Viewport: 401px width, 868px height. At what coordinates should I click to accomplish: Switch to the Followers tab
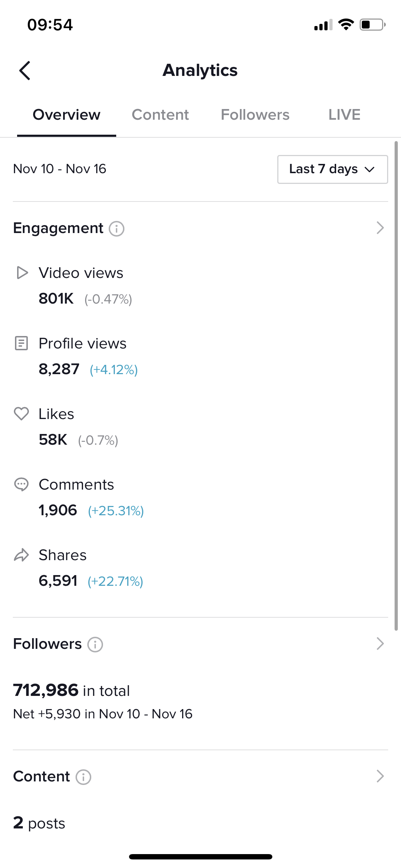(255, 115)
